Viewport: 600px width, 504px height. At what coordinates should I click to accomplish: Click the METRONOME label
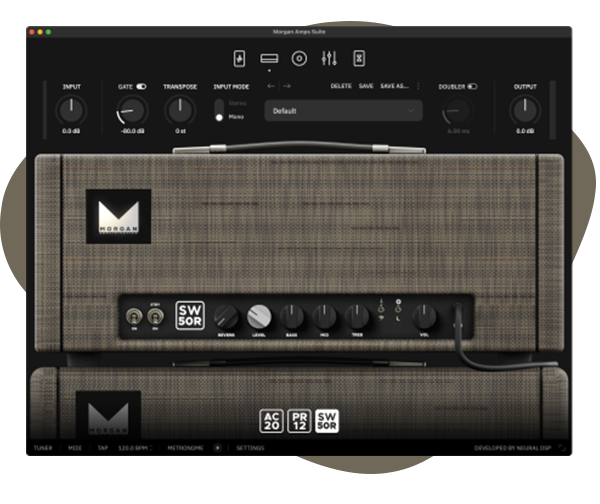point(185,448)
